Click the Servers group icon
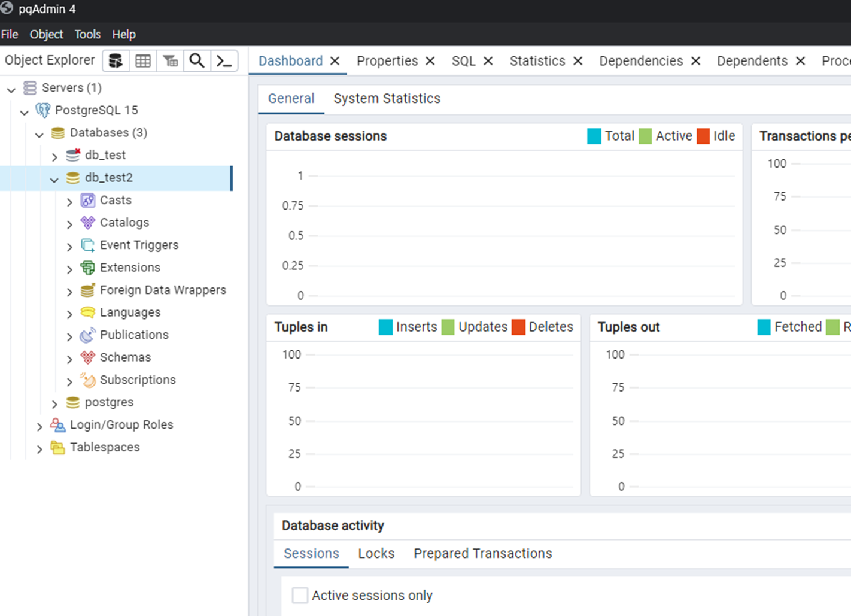851x616 pixels. pos(29,88)
